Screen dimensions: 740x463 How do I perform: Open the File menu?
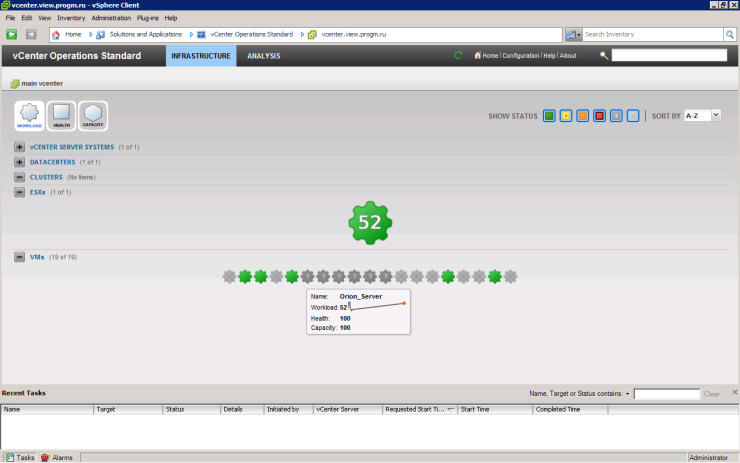click(x=10, y=18)
